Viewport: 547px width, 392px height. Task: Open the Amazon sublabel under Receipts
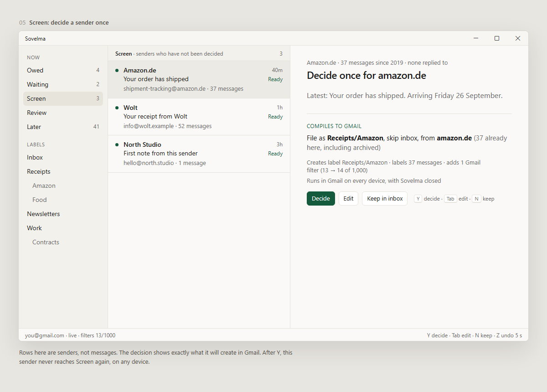[x=63, y=186]
